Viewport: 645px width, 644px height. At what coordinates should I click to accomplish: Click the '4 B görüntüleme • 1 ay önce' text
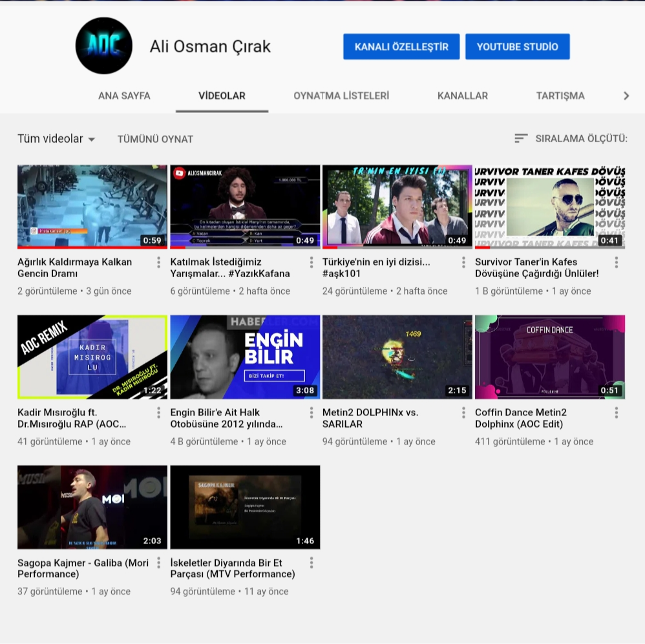(x=228, y=442)
